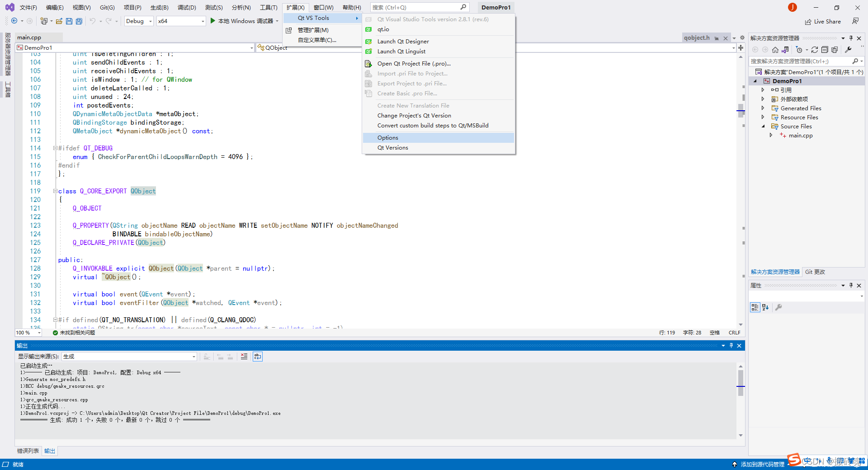
Task: Open the qt.io menu entry
Action: pos(439,29)
